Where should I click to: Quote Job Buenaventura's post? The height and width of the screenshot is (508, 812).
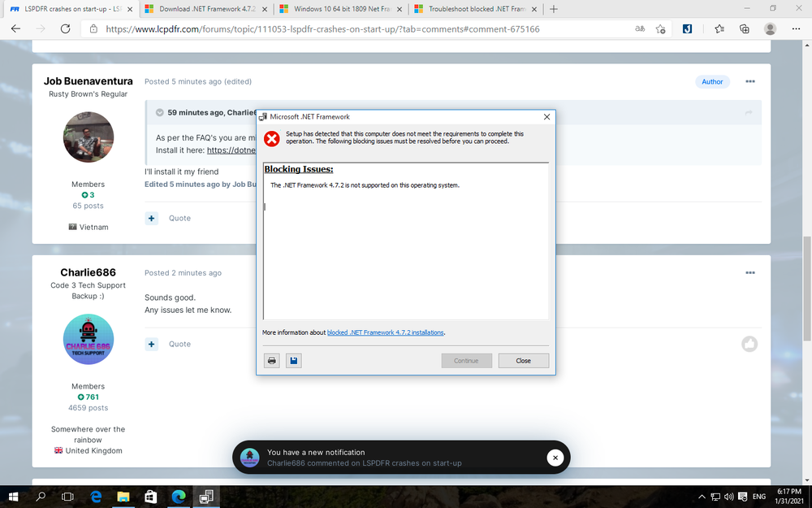point(179,218)
